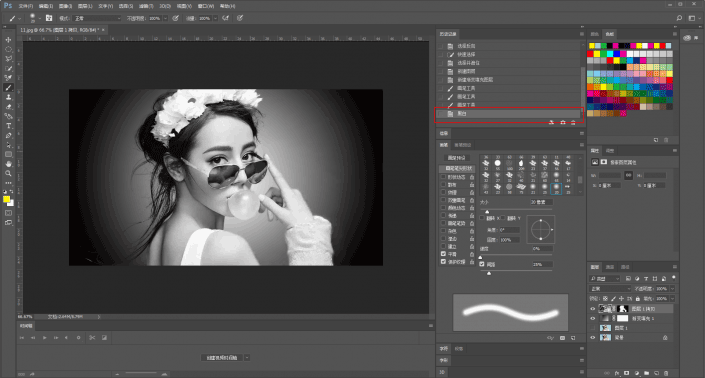Hide the 背景 layer eye icon
The height and width of the screenshot is (378, 705).
coord(593,338)
